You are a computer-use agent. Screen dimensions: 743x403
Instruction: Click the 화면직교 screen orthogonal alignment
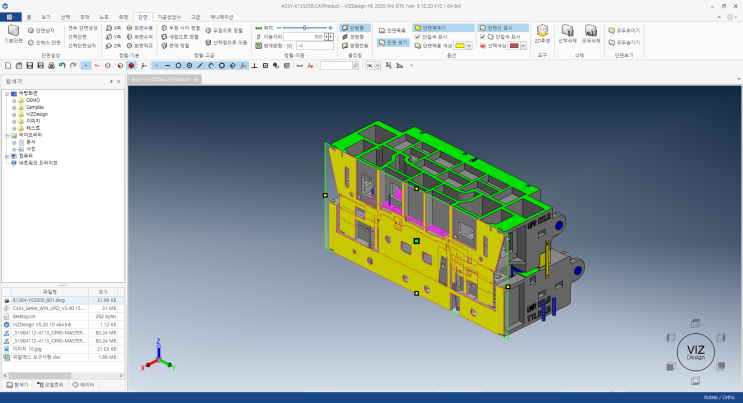coord(140,46)
